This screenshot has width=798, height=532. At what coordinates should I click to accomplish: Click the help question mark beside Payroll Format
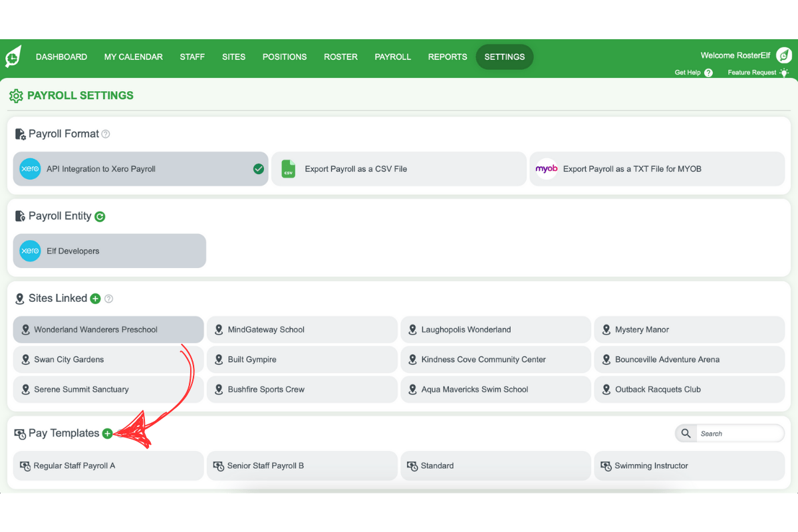pos(106,134)
